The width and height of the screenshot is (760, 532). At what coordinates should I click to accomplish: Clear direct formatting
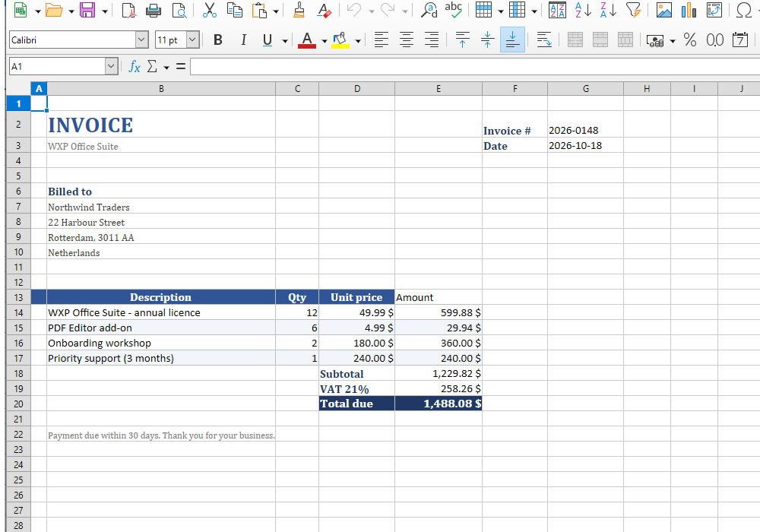[x=324, y=10]
